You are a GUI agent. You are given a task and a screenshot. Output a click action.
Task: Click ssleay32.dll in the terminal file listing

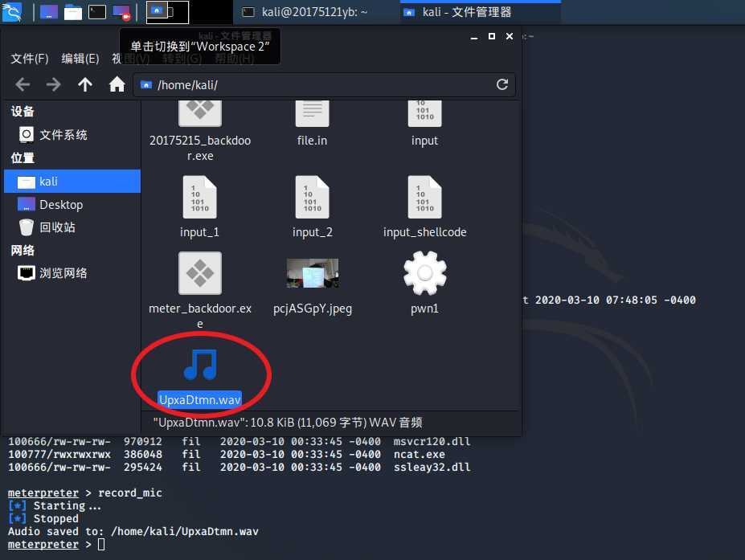point(432,468)
